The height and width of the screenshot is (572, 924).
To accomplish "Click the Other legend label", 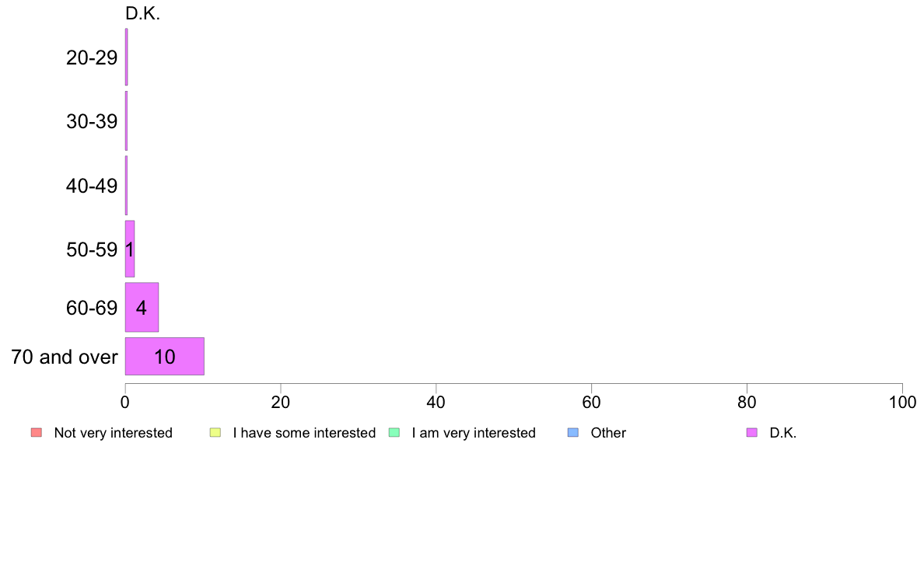I will [x=608, y=433].
